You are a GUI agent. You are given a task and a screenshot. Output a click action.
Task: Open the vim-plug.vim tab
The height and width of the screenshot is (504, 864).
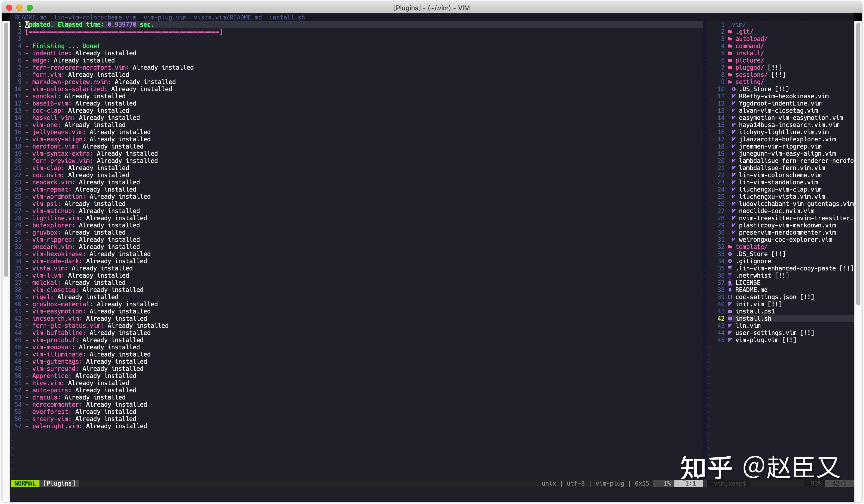165,17
